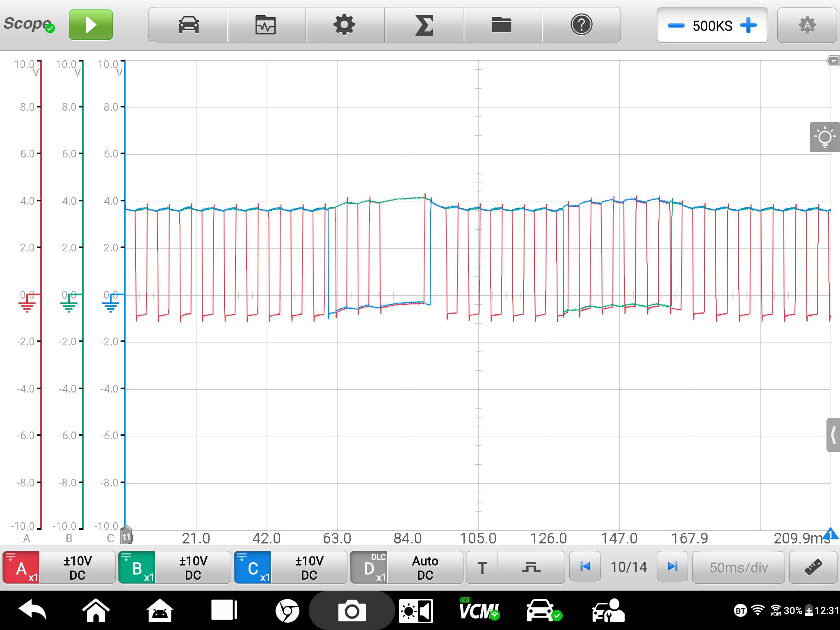840x630 pixels.
Task: Open remote technician car-person icon
Action: pyautogui.click(x=608, y=610)
